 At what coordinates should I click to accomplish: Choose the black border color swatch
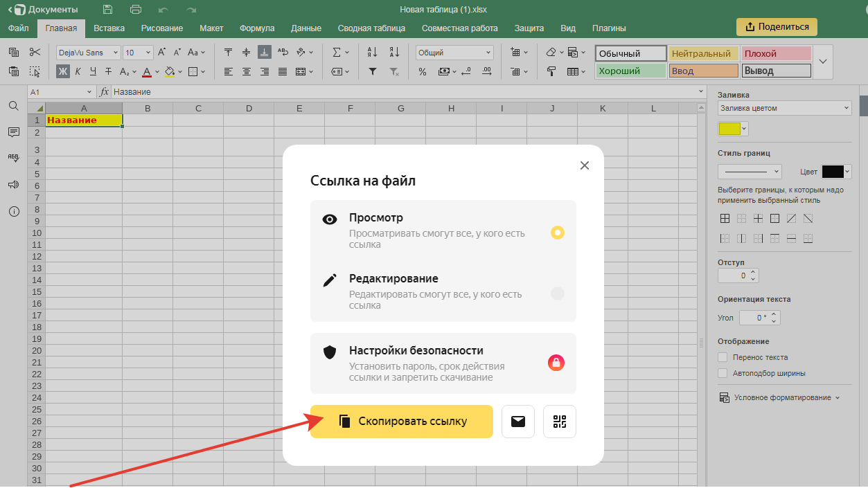[832, 172]
